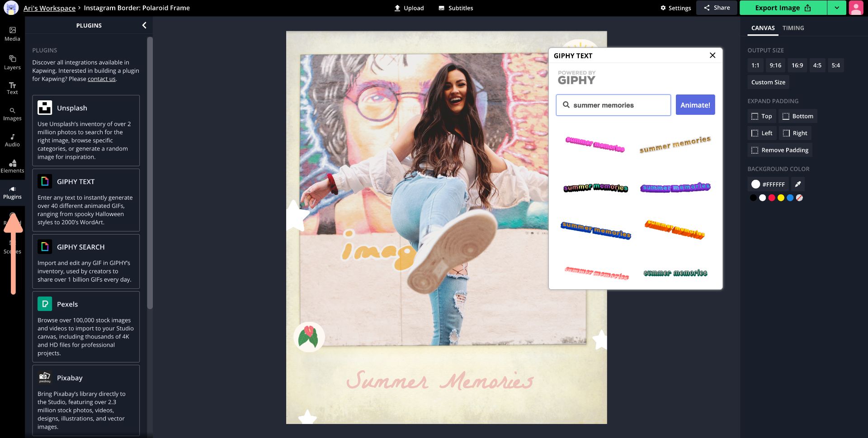Open the Elements sidebar panel
This screenshot has width=868, height=438.
coord(12,166)
